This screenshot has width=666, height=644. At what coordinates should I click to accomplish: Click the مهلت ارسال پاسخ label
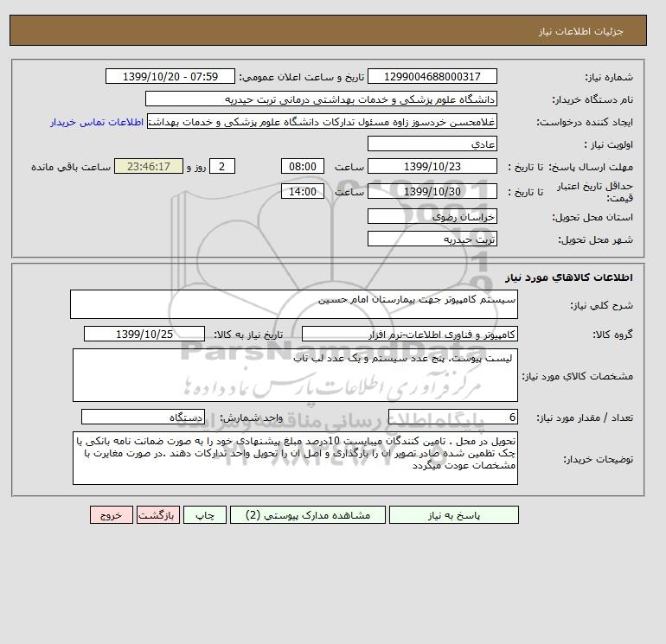pos(591,167)
